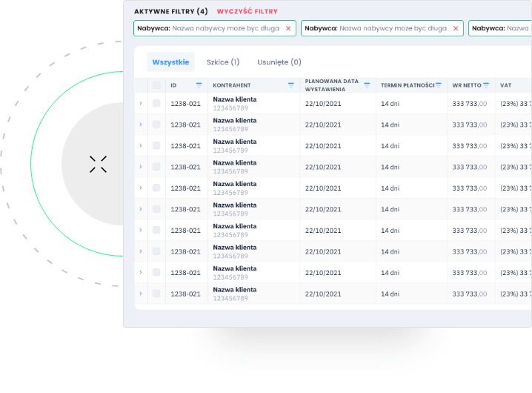Expand the last table row

point(141,294)
